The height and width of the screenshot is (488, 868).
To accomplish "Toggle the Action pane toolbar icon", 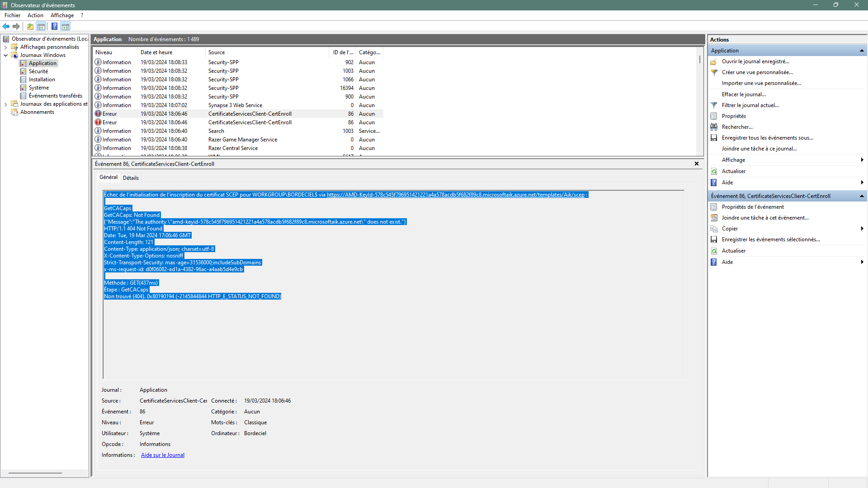I will pos(66,27).
